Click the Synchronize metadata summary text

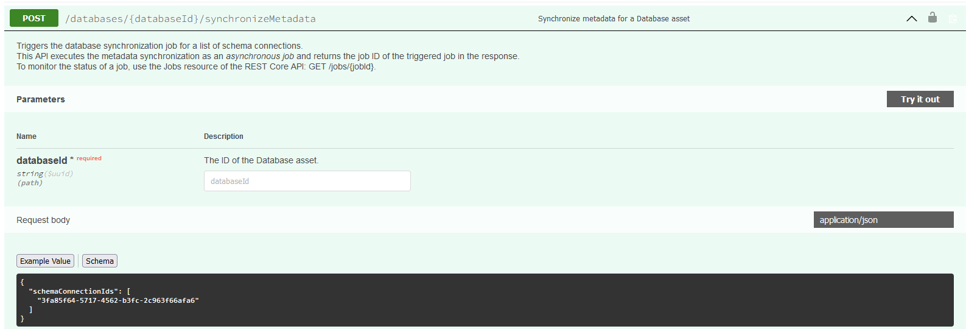click(x=614, y=19)
